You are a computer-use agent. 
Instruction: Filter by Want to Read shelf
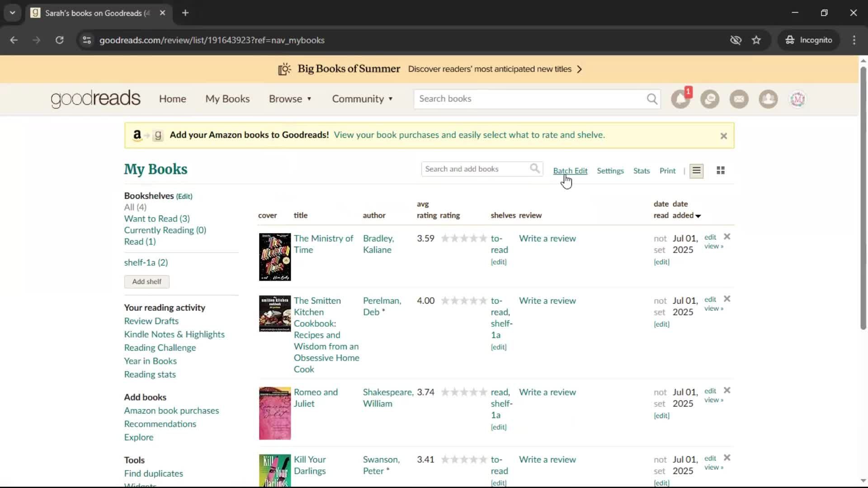pos(157,218)
